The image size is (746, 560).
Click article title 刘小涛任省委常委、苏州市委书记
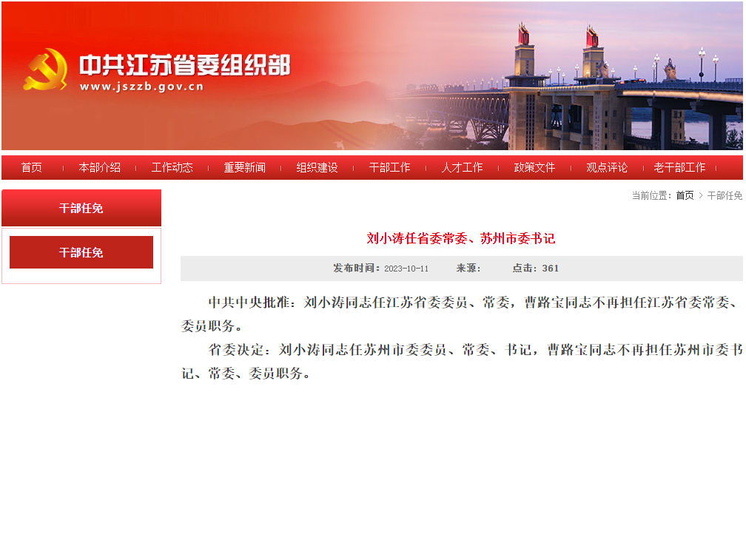[x=460, y=238]
